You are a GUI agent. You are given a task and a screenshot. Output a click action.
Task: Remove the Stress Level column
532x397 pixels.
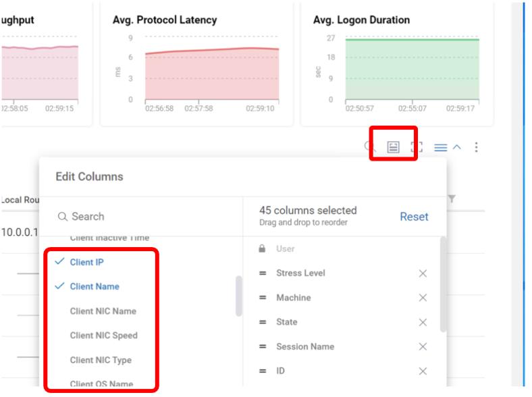[423, 273]
